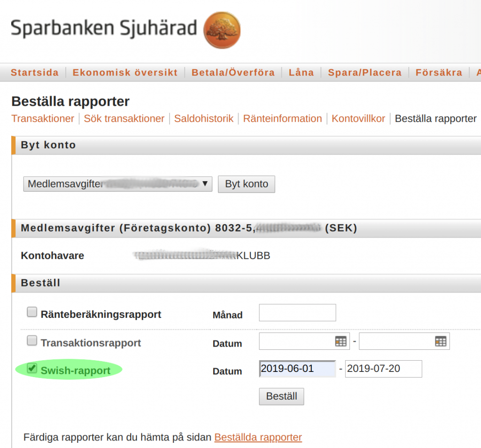Tick the Transaktionsrapport checkbox
The height and width of the screenshot is (448, 481).
[x=32, y=341]
